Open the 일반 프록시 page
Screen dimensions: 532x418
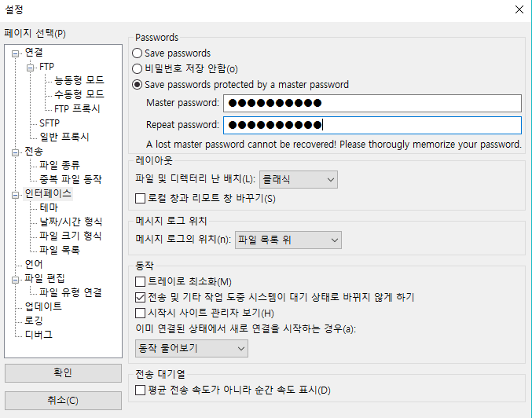click(x=64, y=137)
